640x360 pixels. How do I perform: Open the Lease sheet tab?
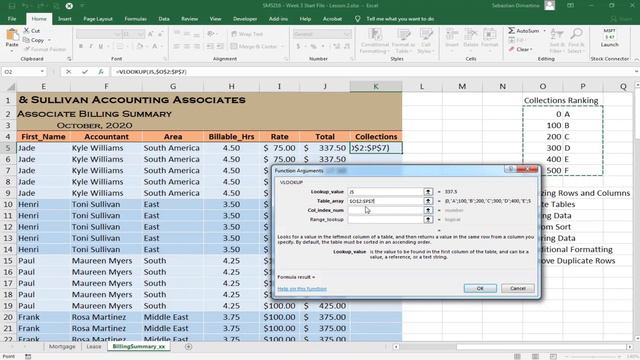tap(93, 347)
